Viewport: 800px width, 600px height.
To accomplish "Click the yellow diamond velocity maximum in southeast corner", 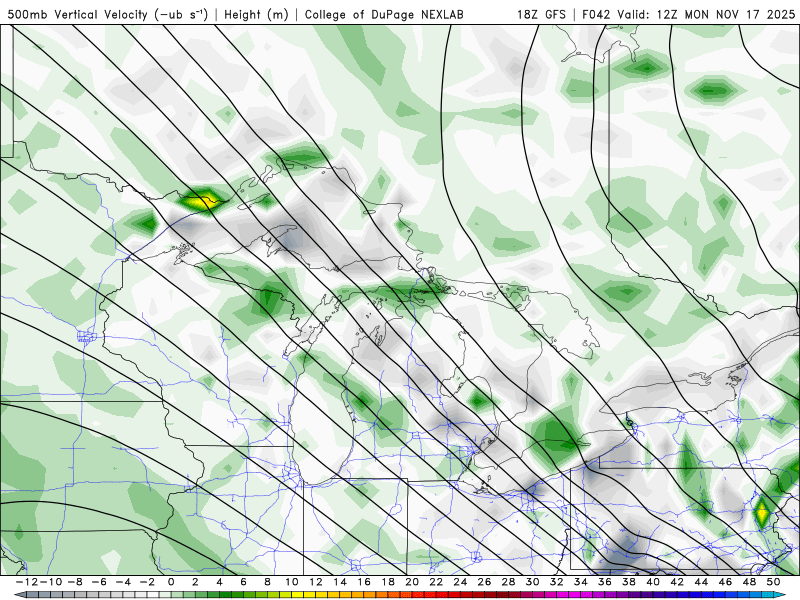I will click(762, 513).
